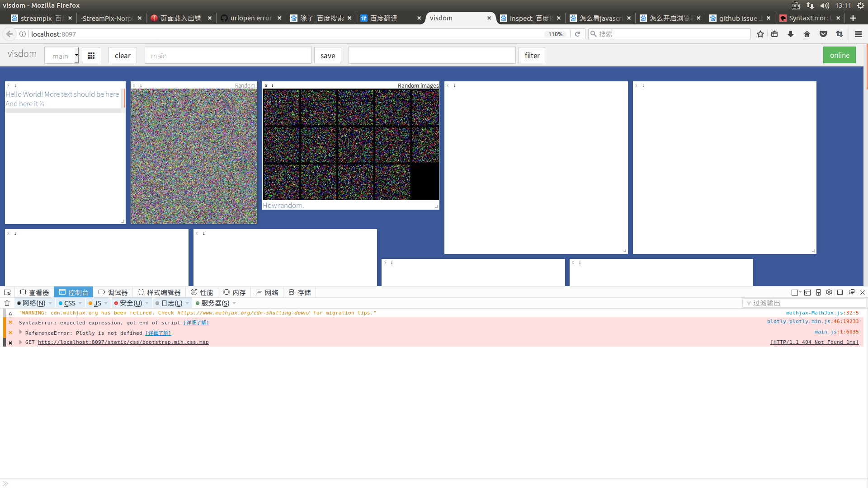This screenshot has height=488, width=868.
Task: Expand the GET 404 network error entry
Action: click(20, 342)
